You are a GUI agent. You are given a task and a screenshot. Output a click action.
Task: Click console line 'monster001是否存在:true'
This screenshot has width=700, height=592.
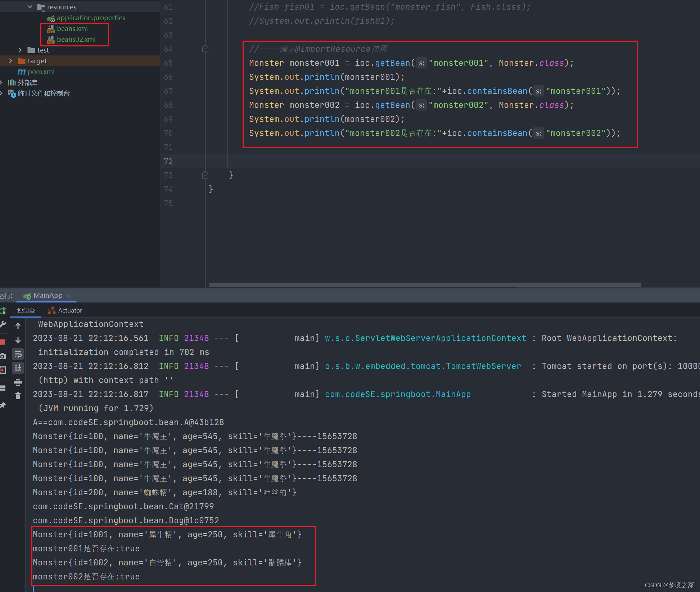(x=86, y=548)
